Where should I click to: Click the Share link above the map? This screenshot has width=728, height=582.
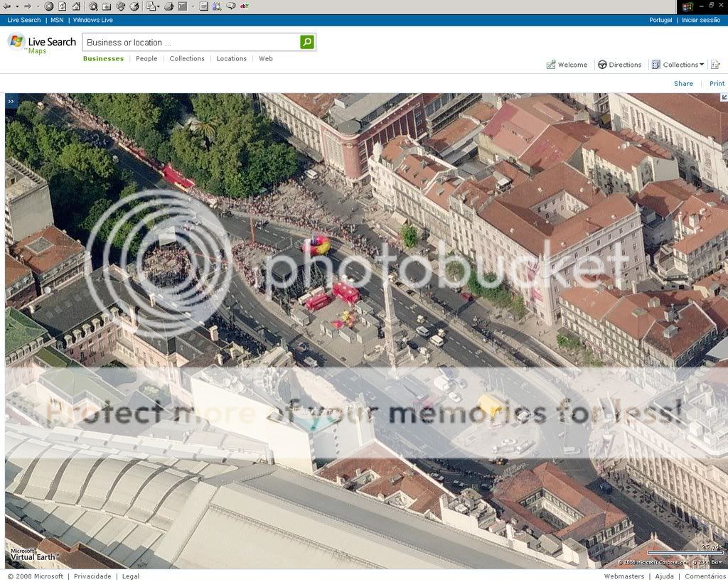click(683, 84)
